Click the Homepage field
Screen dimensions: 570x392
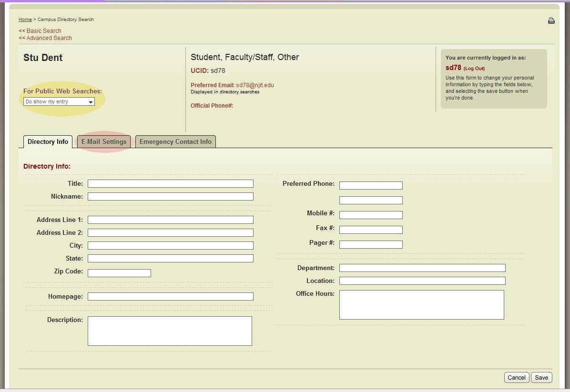170,296
